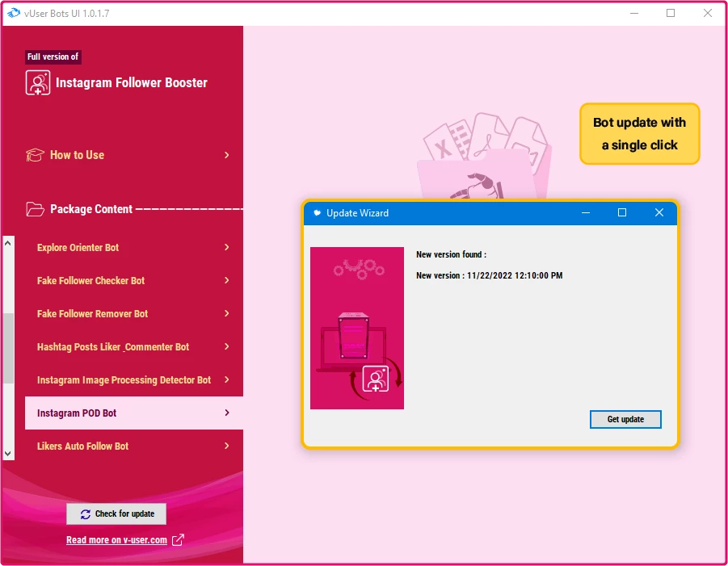Expand the Likers Auto Follow Bot chevron
The height and width of the screenshot is (566, 728).
[226, 446]
